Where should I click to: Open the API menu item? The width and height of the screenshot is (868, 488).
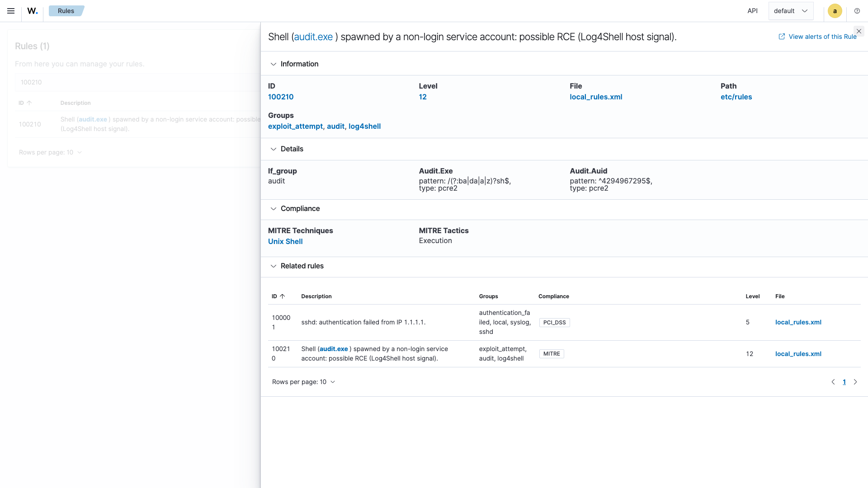pos(752,11)
